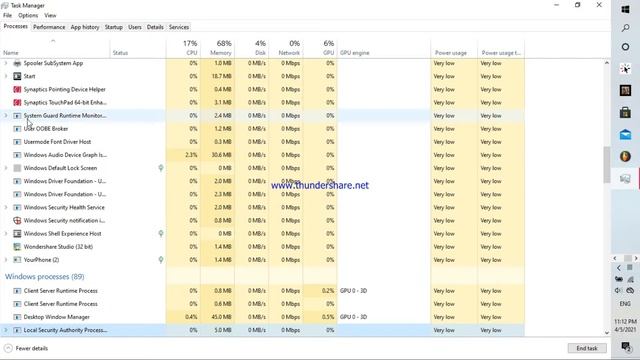Click the Windows Security Health Service icon
This screenshot has height=360, width=640.
pos(17,207)
